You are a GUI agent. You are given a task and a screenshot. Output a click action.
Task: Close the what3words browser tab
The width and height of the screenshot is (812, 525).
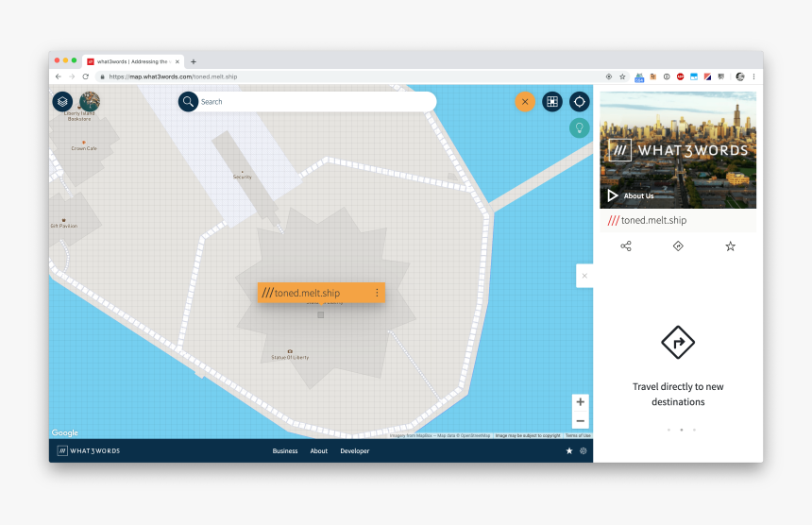coord(178,61)
